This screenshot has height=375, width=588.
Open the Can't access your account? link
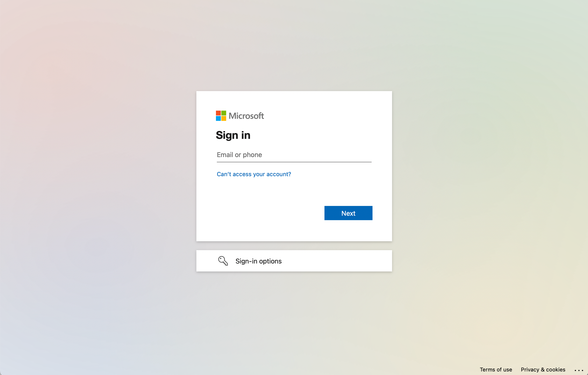(254, 174)
